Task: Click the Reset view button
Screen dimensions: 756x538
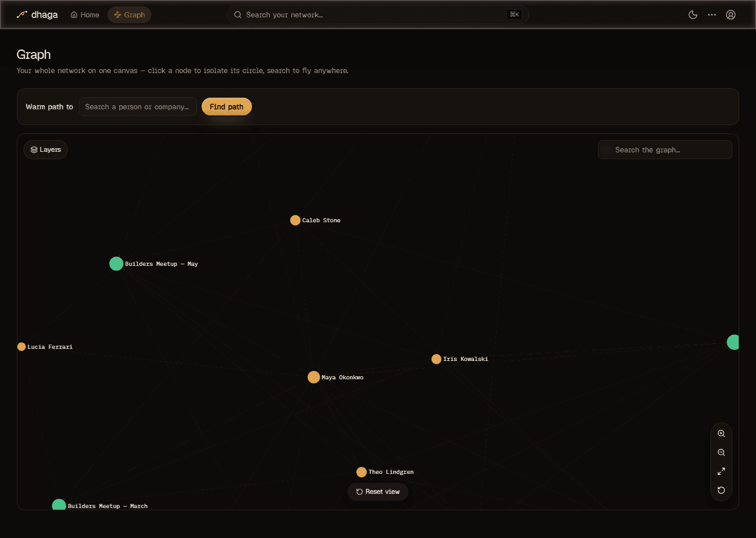Action: [x=378, y=492]
